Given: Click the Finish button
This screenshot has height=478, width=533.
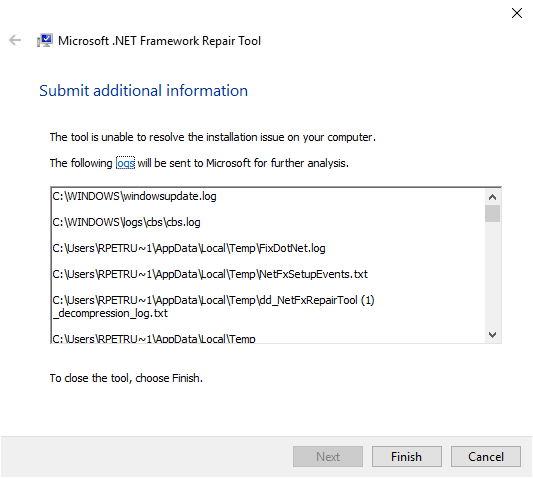Looking at the screenshot, I should [x=407, y=457].
